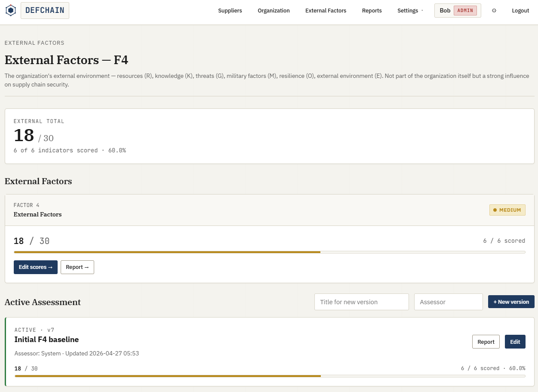Edit the Initial F4 baseline assessment

[515, 342]
